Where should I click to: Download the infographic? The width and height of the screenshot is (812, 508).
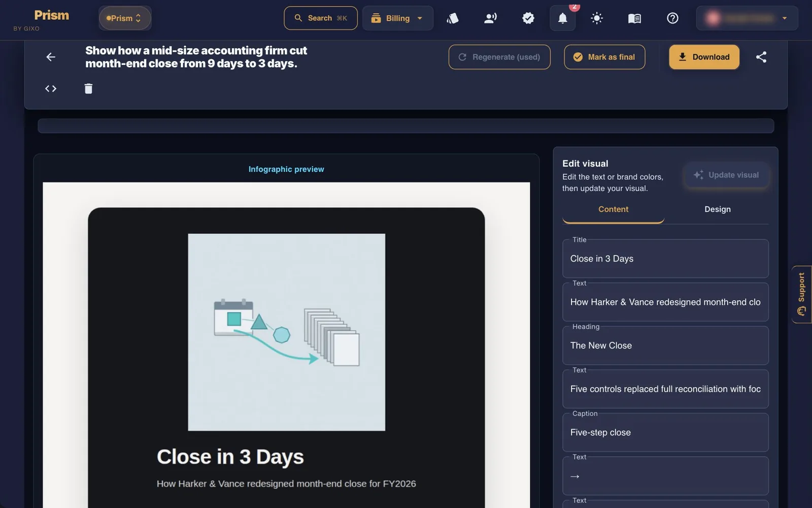click(x=704, y=57)
